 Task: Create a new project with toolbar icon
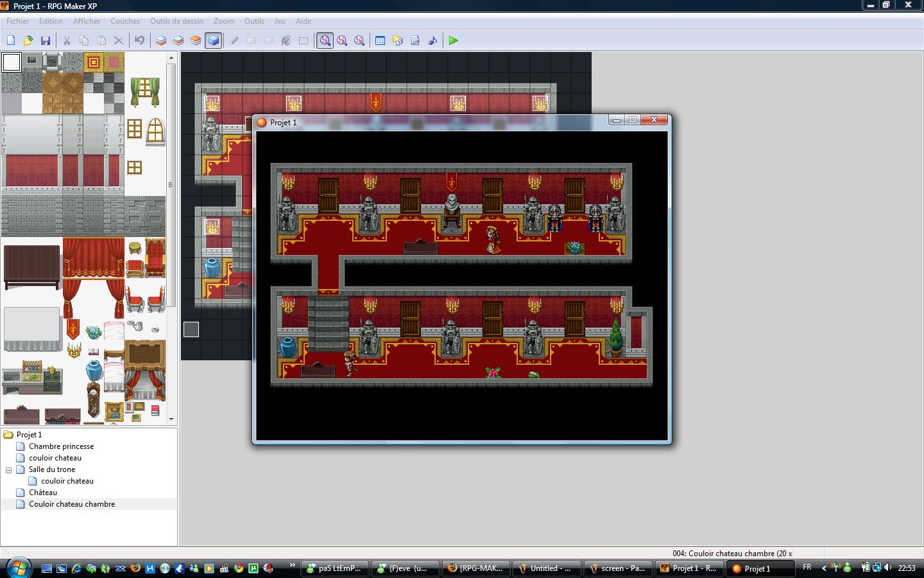[x=11, y=40]
